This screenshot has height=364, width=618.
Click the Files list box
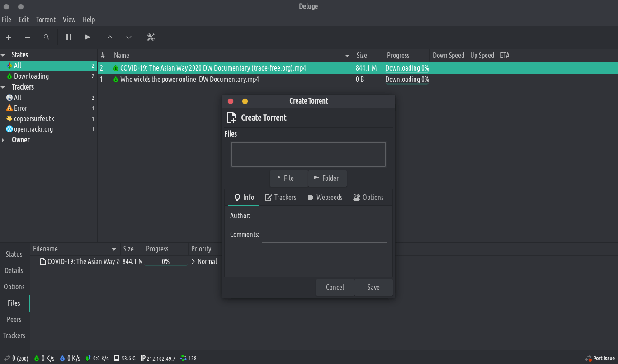(x=308, y=154)
